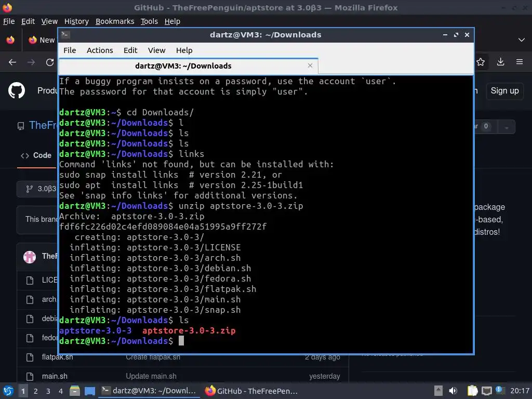Open Create flatpak.sh commit message

tap(153, 357)
